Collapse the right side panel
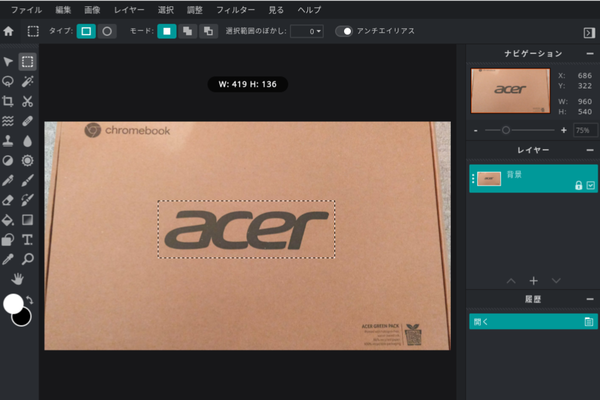This screenshot has width=600, height=400. (x=589, y=33)
